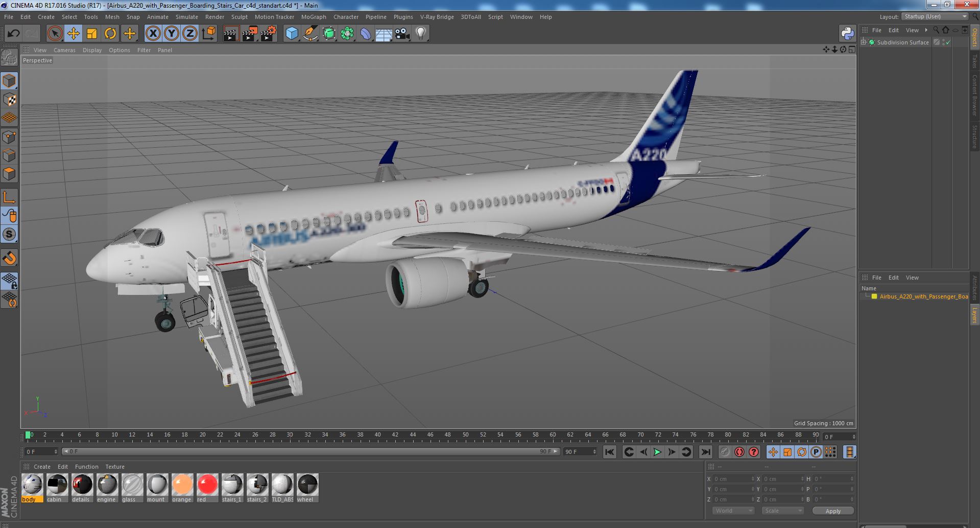This screenshot has width=980, height=528.
Task: Open the V-Ray Bridge menu
Action: point(437,17)
